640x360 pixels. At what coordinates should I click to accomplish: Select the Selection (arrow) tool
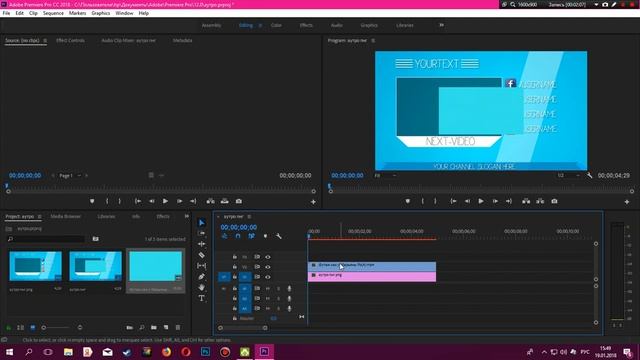202,222
